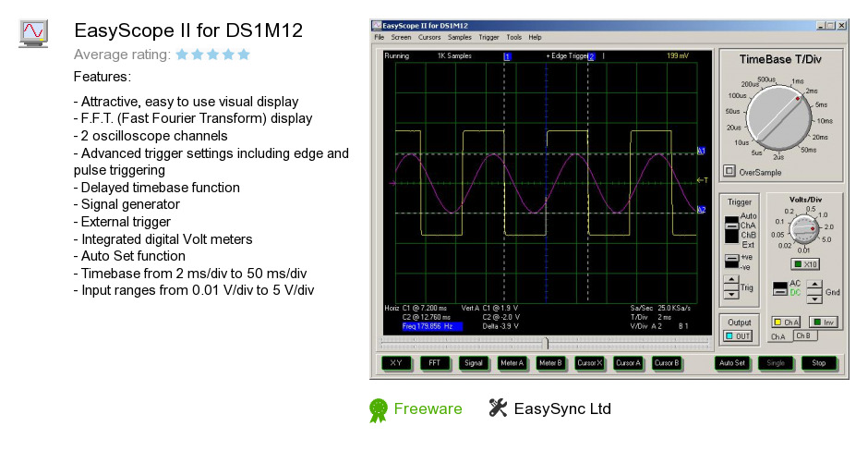
Task: Enable the OverSample checkbox
Action: (x=729, y=171)
